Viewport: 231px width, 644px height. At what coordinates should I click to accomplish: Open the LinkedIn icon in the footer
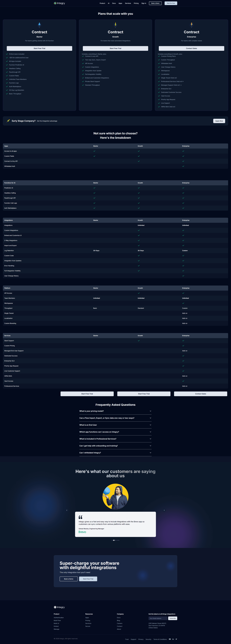[x=173, y=639]
